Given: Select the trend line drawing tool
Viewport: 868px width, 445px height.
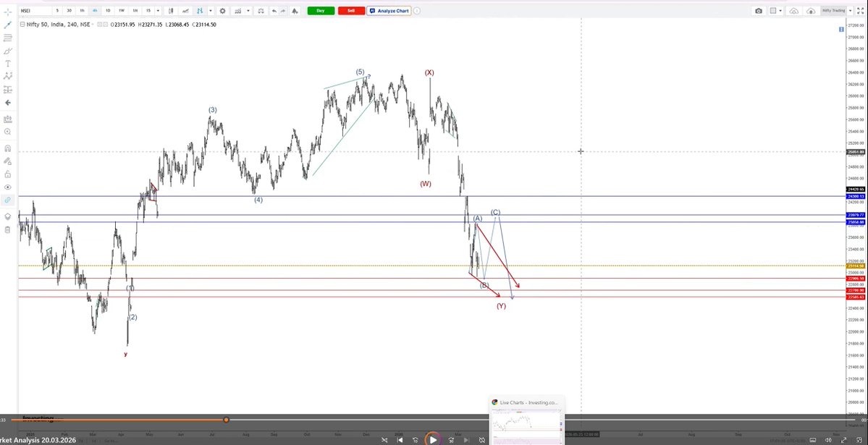Looking at the screenshot, I should (x=8, y=25).
